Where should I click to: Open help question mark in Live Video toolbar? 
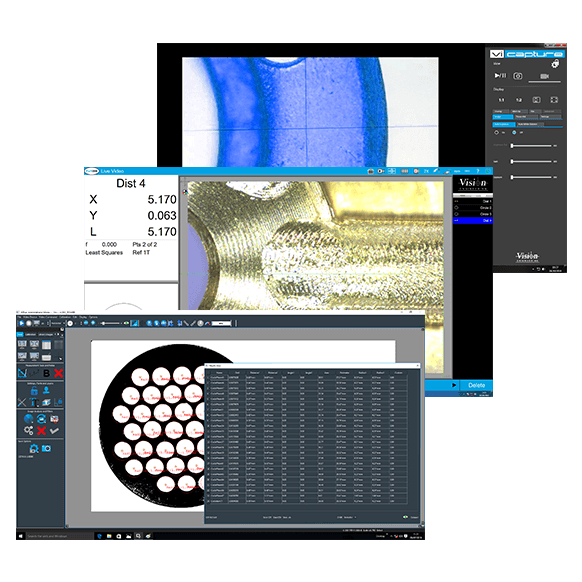click(x=478, y=171)
